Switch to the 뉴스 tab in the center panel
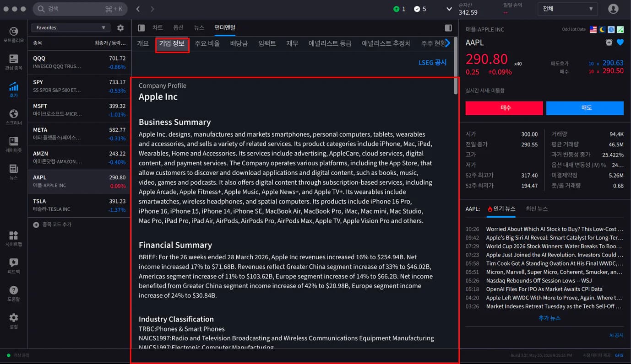This screenshot has width=631, height=364. click(x=199, y=28)
